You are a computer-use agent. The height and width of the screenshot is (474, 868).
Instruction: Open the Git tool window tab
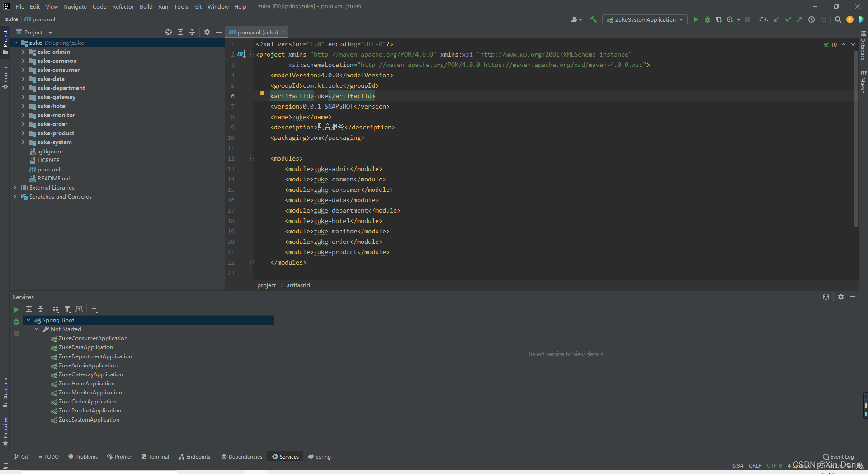(21, 457)
